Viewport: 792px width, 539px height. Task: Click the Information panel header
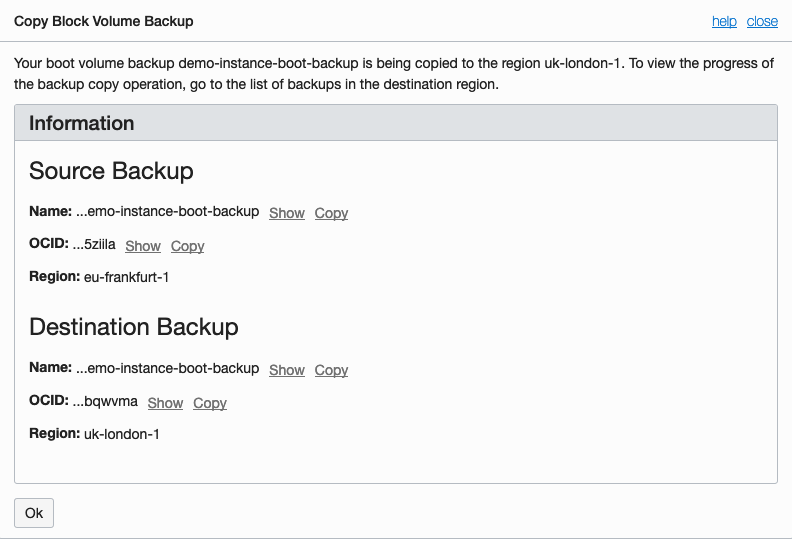tap(395, 123)
